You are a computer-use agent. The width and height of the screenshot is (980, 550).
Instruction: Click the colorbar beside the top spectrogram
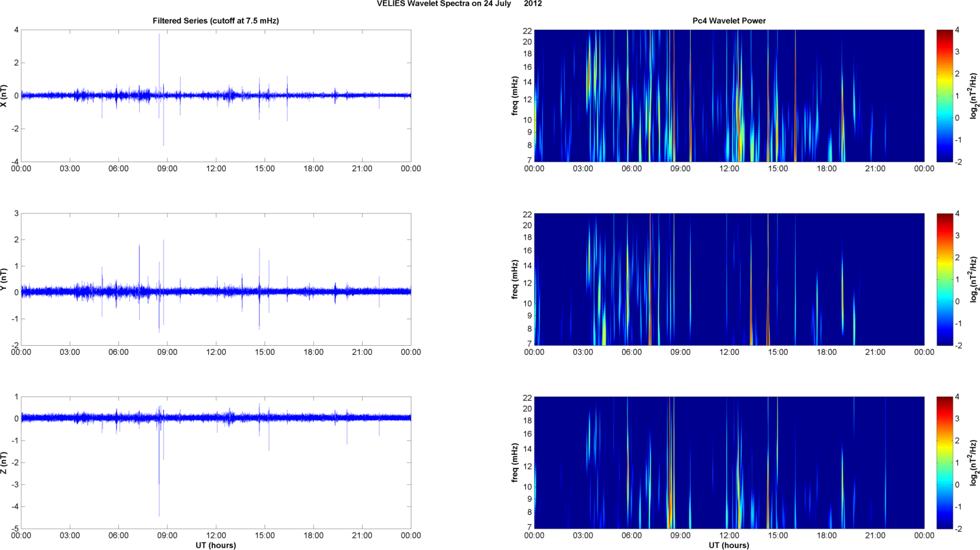click(x=944, y=96)
